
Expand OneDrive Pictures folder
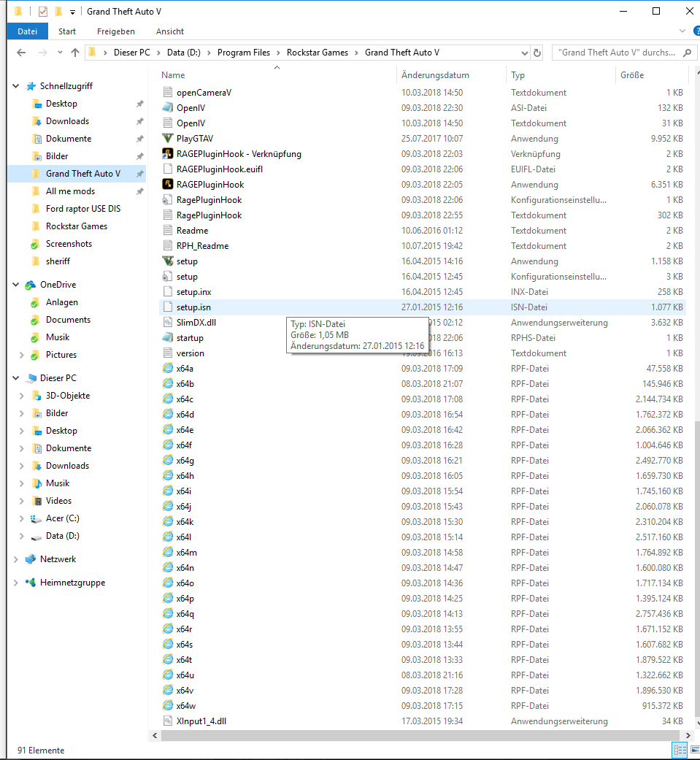21,355
